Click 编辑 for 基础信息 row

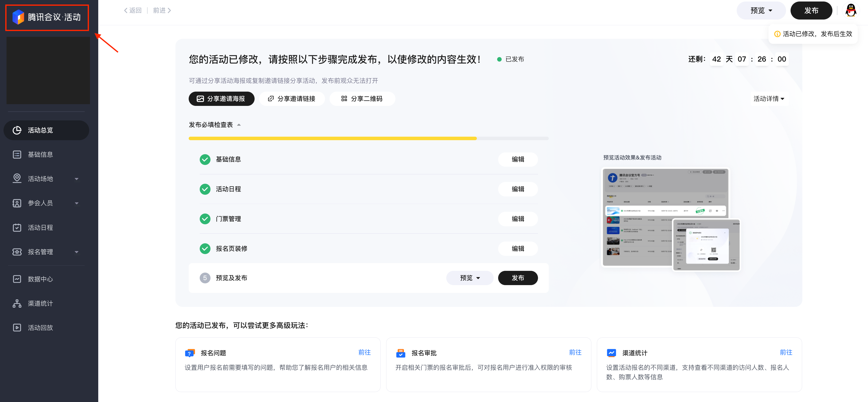click(x=518, y=159)
